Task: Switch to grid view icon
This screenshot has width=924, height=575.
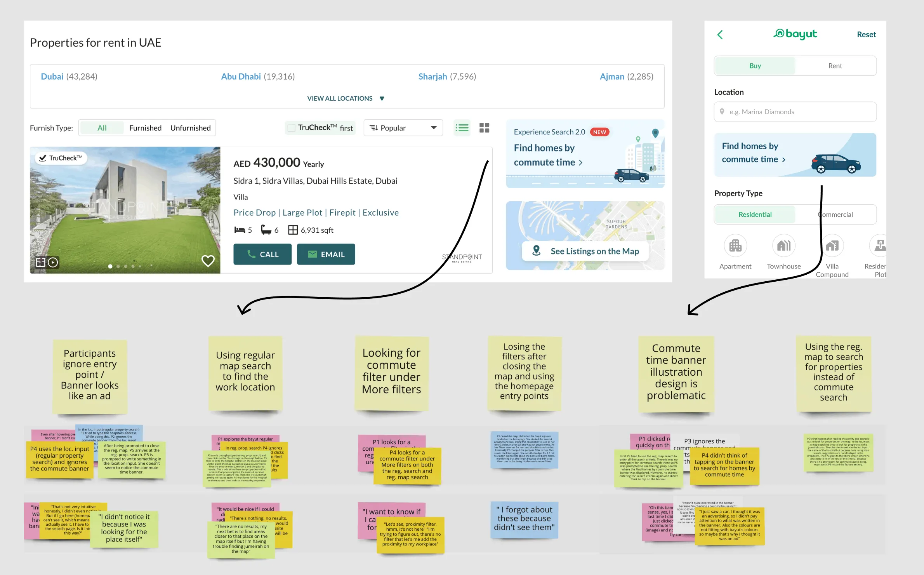Action: [484, 128]
